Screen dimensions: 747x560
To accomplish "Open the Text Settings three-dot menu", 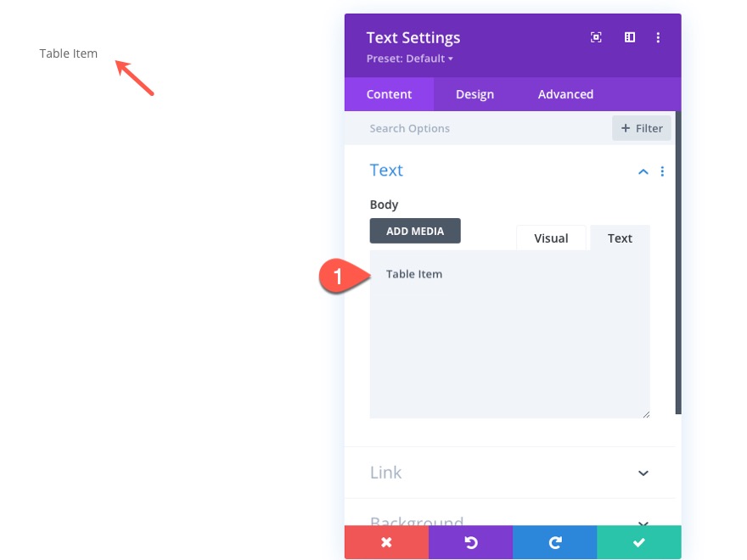I will (x=658, y=37).
